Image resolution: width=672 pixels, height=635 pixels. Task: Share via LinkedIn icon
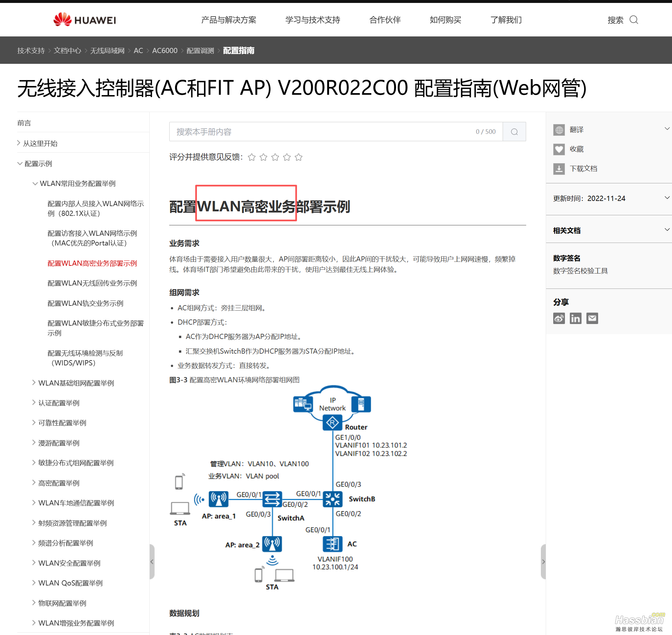pyautogui.click(x=575, y=318)
